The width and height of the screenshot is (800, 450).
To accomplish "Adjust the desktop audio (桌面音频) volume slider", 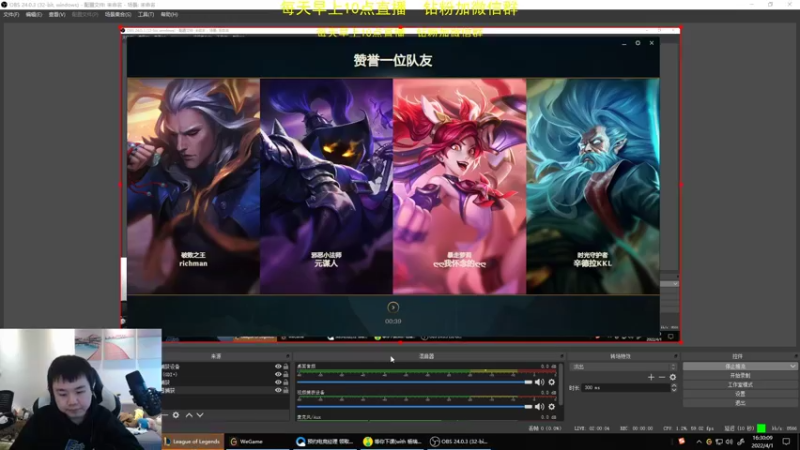I will click(x=414, y=382).
